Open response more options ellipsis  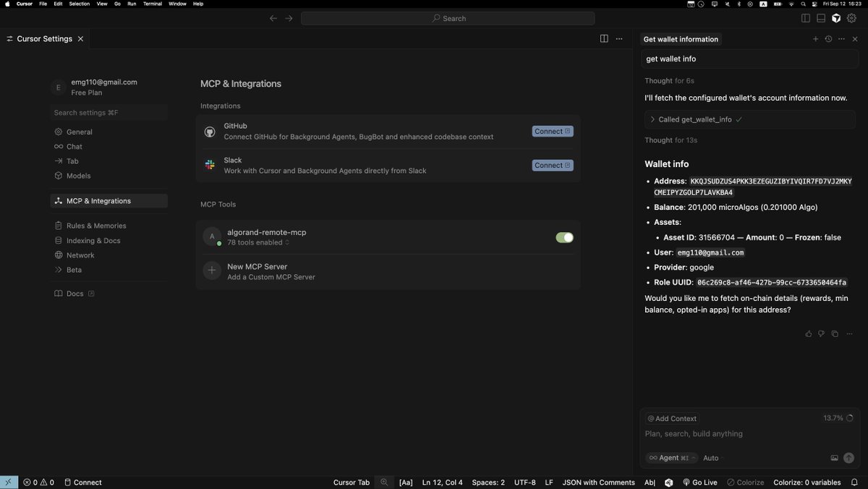[848, 333]
